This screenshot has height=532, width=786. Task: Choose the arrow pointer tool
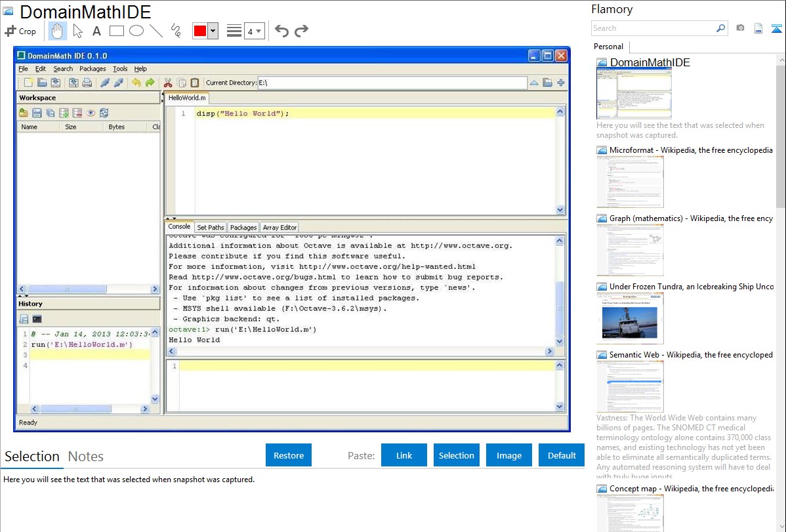coord(77,31)
